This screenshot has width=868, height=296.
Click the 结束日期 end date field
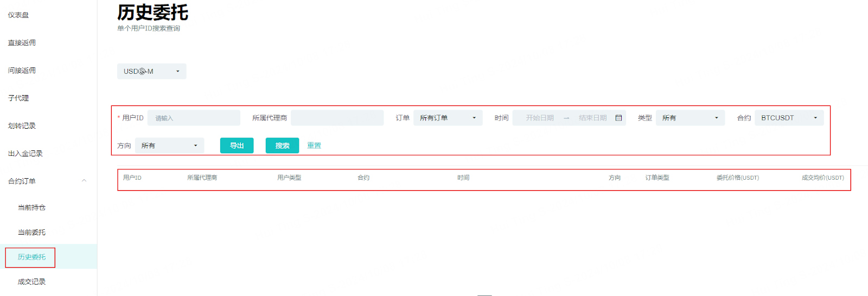pos(592,118)
